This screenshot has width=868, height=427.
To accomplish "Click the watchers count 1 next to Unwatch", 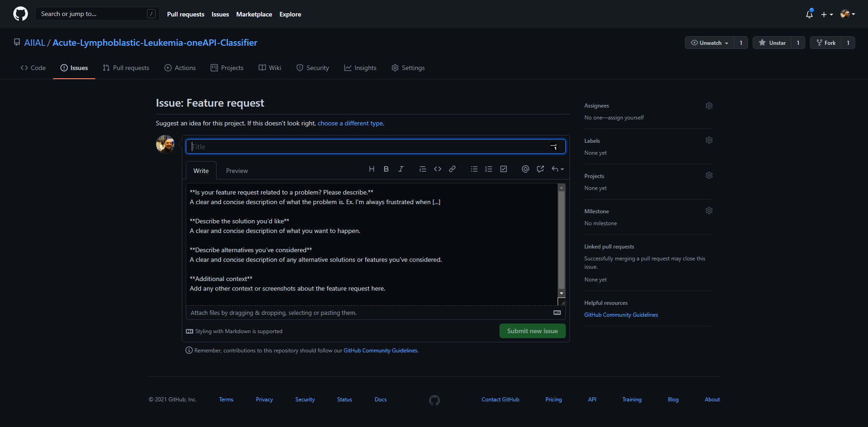I will [741, 43].
